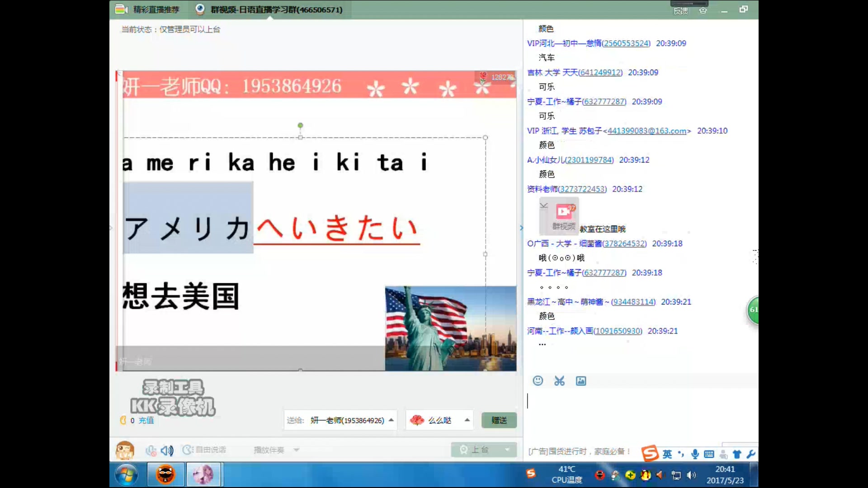Switch to 群视频-日语直播学习群 tab
The image size is (868, 488).
click(x=269, y=9)
